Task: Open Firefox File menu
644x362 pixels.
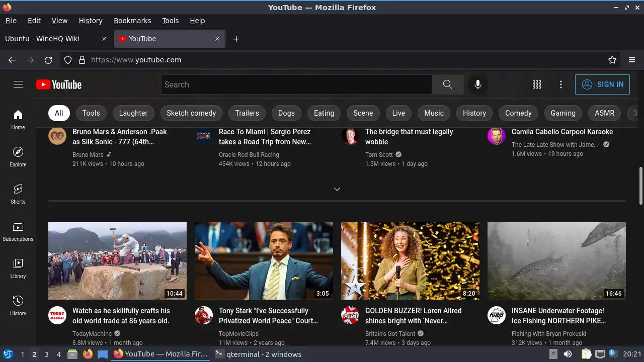Action: [11, 21]
